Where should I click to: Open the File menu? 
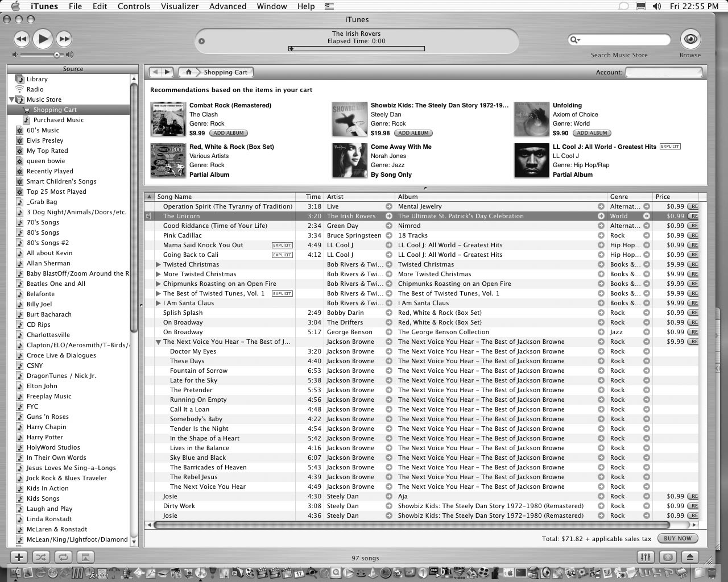tap(75, 6)
